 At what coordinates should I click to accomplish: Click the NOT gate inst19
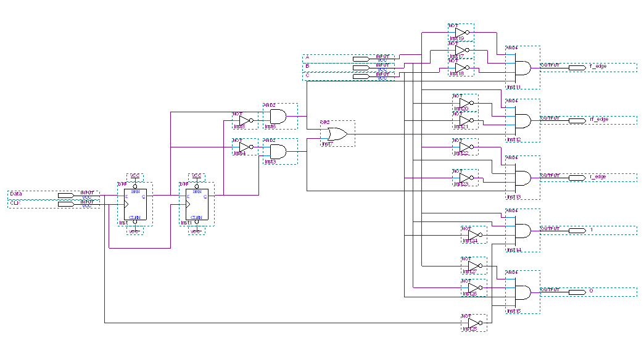[x=462, y=32]
